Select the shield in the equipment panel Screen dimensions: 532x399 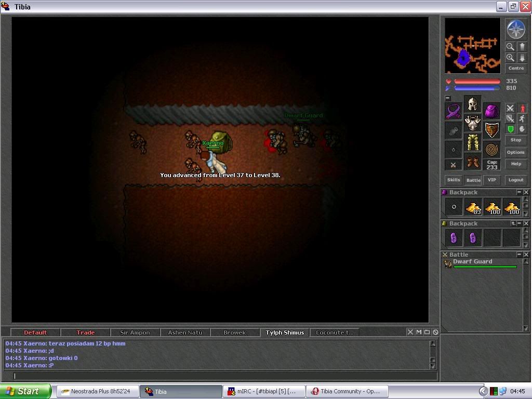click(492, 130)
